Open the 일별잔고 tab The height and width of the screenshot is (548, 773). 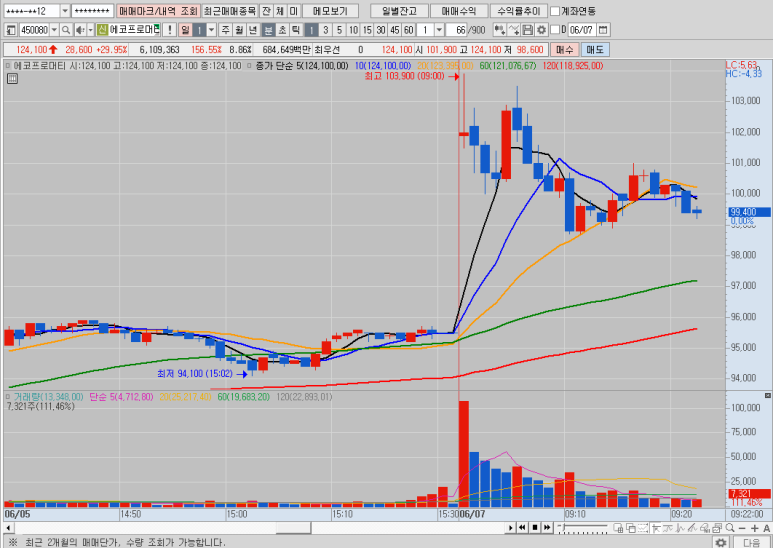coord(397,11)
